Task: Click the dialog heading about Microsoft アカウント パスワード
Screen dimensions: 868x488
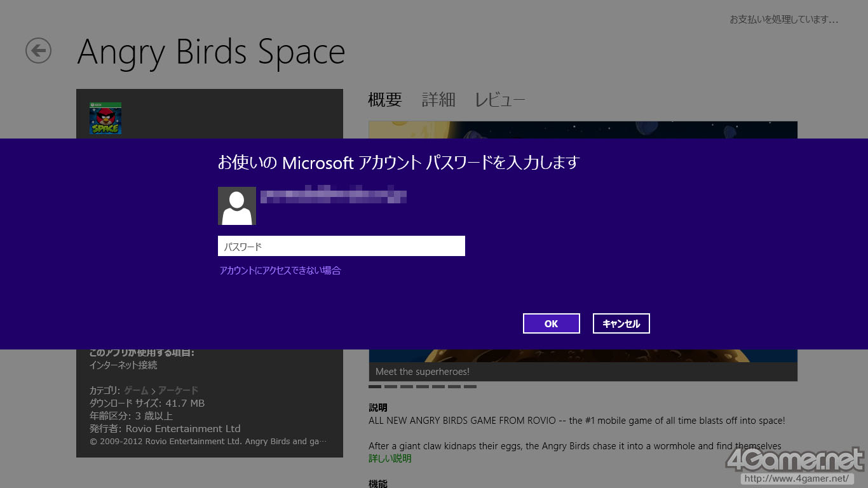Action: (398, 163)
